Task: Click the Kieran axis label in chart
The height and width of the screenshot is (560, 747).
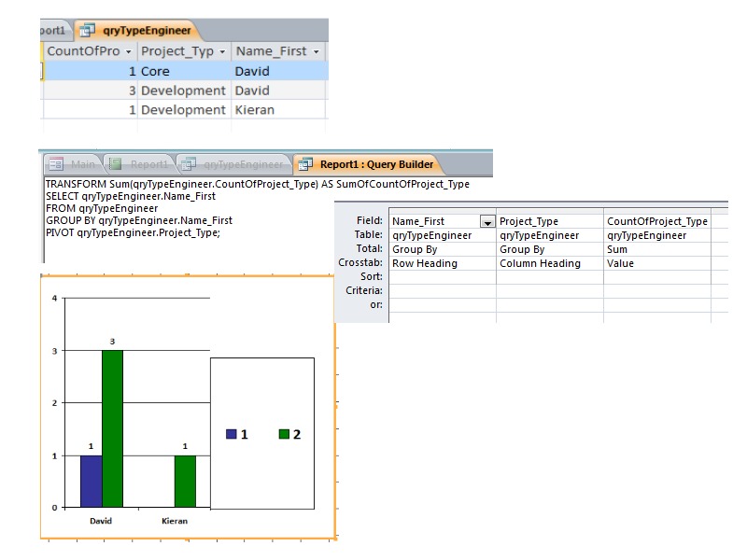Action: (175, 521)
